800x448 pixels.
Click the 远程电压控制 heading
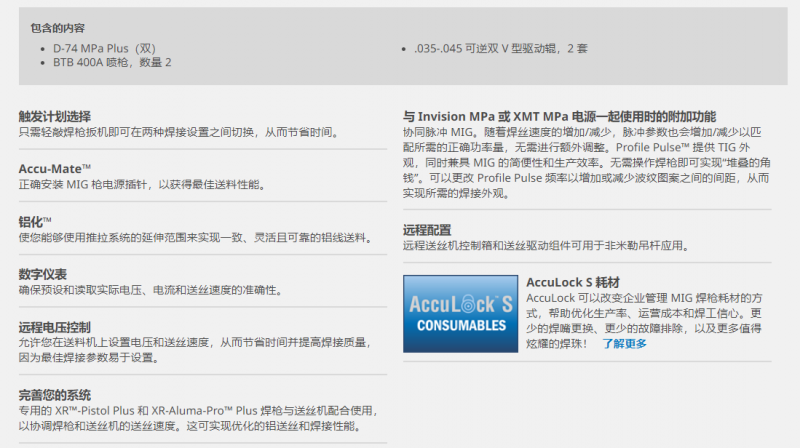(55, 327)
